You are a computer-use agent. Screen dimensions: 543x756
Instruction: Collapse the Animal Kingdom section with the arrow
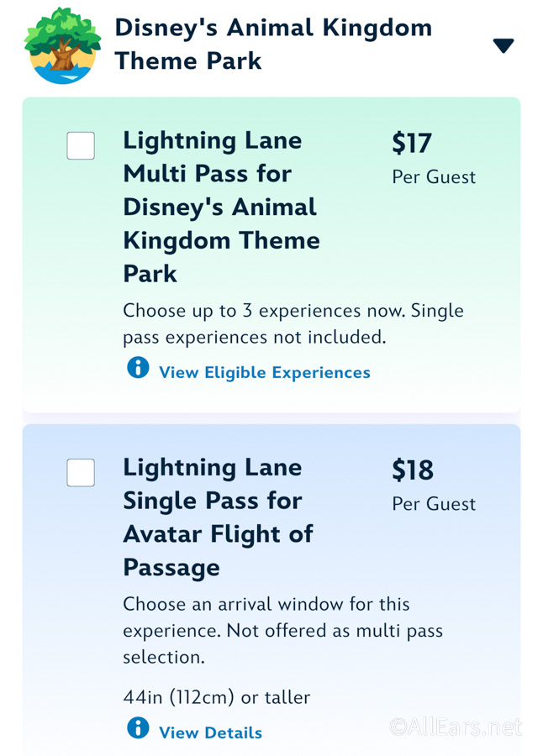(x=503, y=45)
